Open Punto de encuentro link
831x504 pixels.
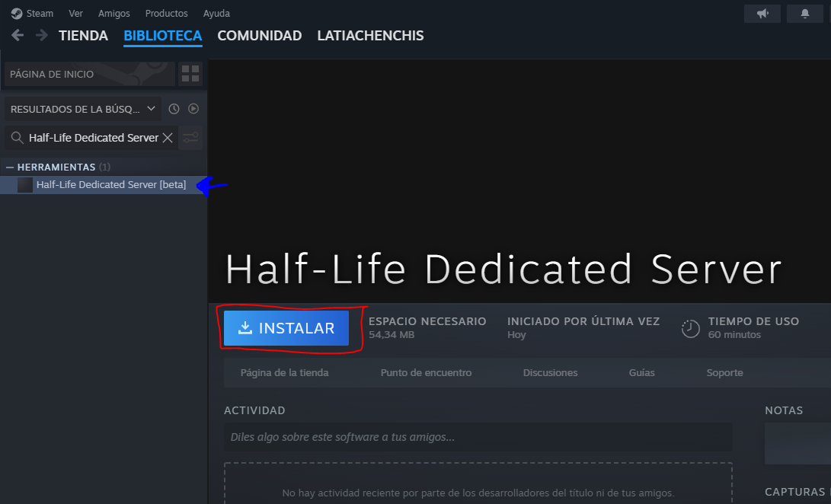pos(426,372)
